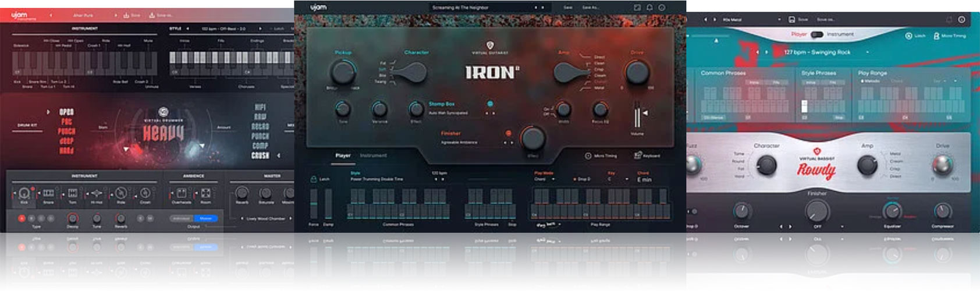Click the Volume slider in Iron

[637, 116]
